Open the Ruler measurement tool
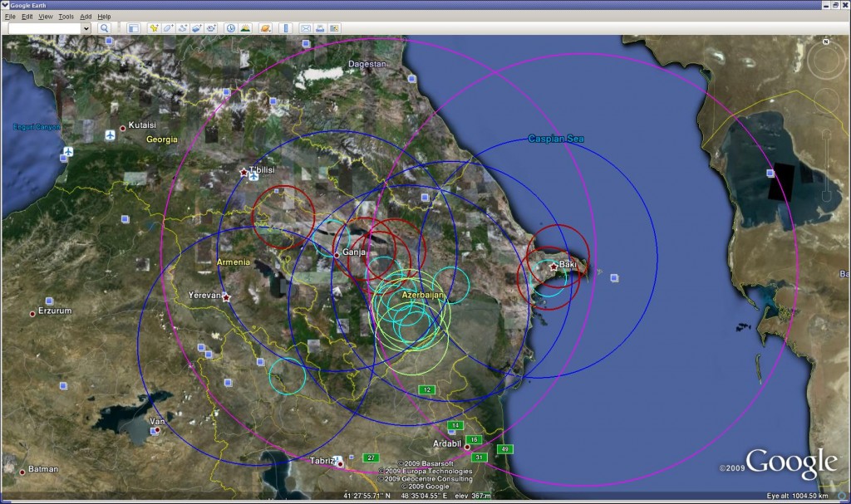The height and width of the screenshot is (504, 851). point(285,28)
